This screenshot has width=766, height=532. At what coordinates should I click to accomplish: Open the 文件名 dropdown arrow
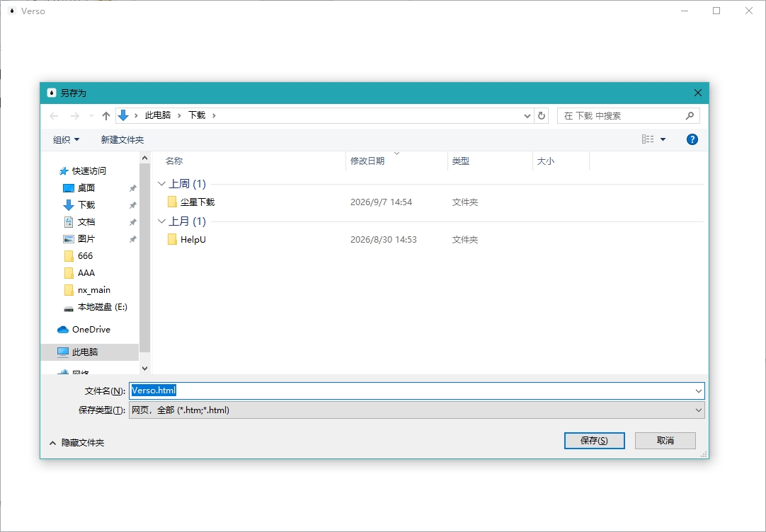[x=699, y=391]
